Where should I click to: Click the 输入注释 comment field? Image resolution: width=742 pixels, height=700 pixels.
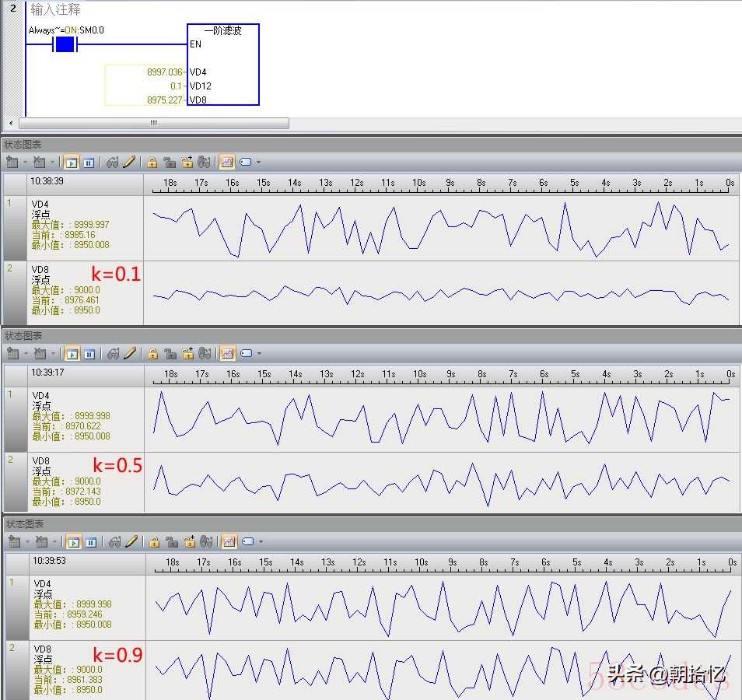click(55, 9)
